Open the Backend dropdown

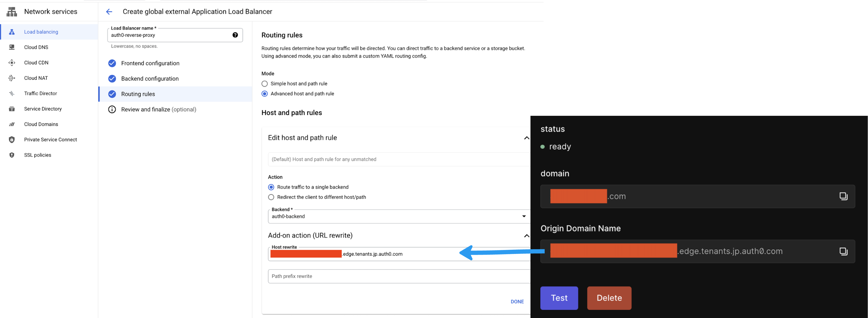point(398,216)
